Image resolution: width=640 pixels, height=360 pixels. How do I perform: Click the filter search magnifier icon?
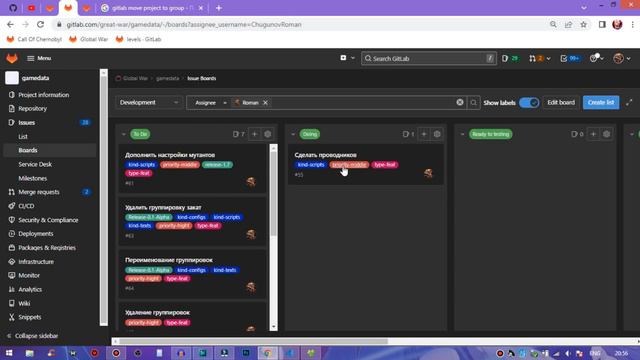pyautogui.click(x=473, y=102)
